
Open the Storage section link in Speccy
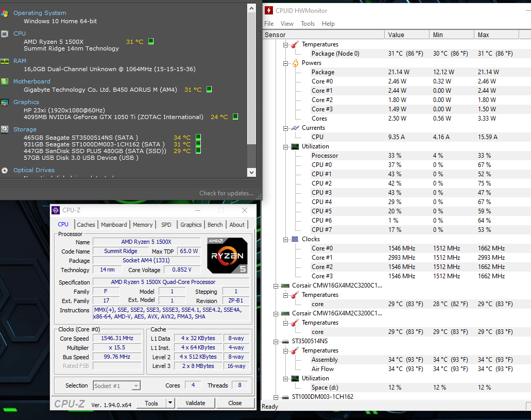coord(25,129)
